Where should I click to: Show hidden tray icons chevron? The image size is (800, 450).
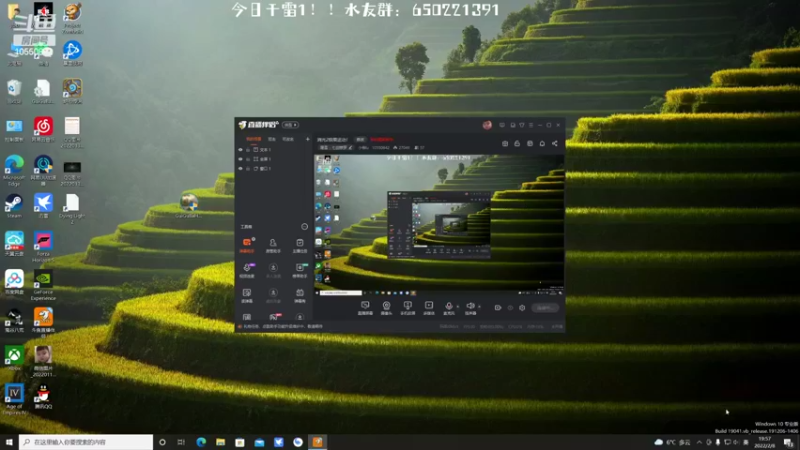point(699,442)
